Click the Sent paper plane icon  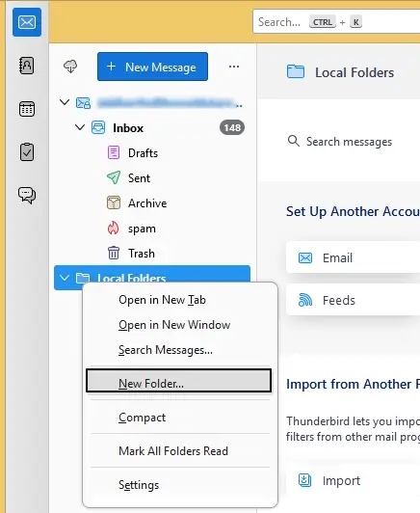pyautogui.click(x=114, y=177)
